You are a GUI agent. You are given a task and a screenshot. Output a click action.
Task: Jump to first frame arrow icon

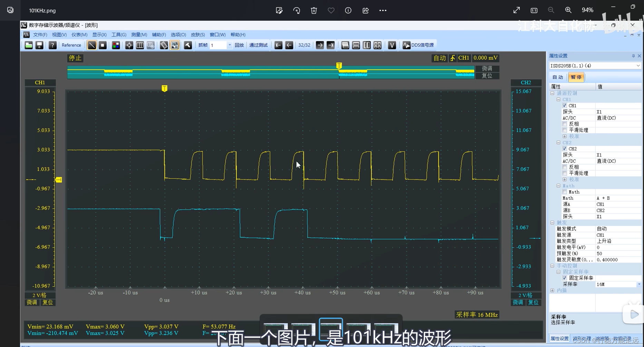(279, 45)
